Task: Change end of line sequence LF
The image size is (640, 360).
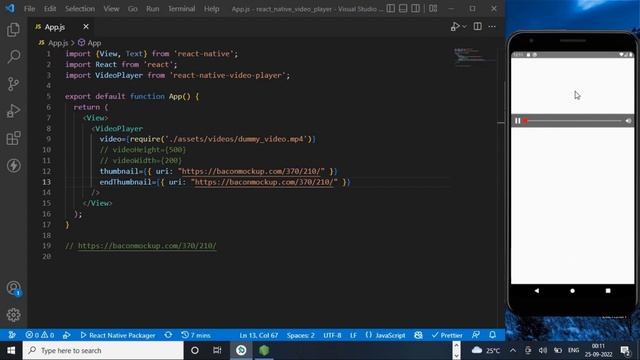Action: tap(353, 335)
